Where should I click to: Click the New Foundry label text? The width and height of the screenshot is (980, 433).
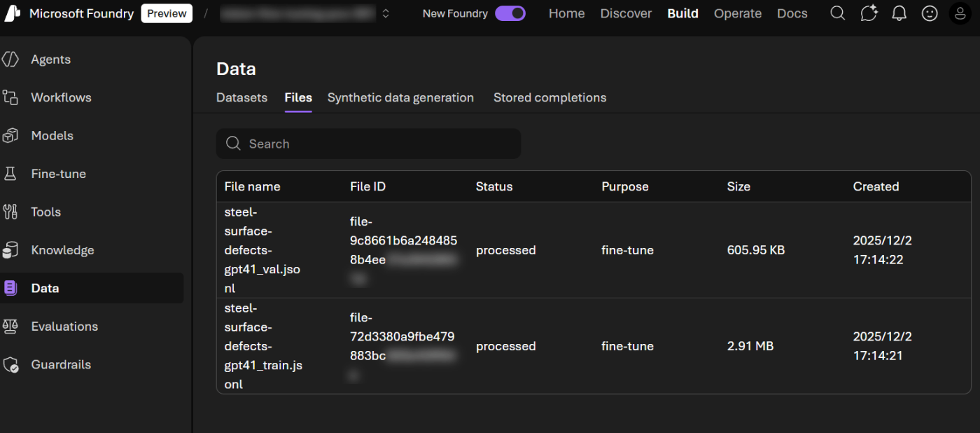pos(455,13)
